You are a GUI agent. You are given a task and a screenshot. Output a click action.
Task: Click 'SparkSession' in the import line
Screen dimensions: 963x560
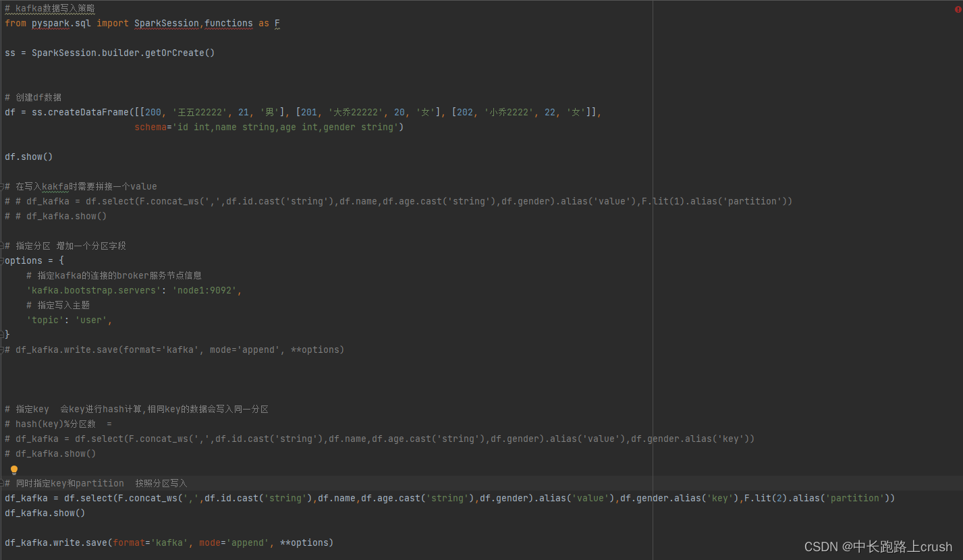(167, 23)
